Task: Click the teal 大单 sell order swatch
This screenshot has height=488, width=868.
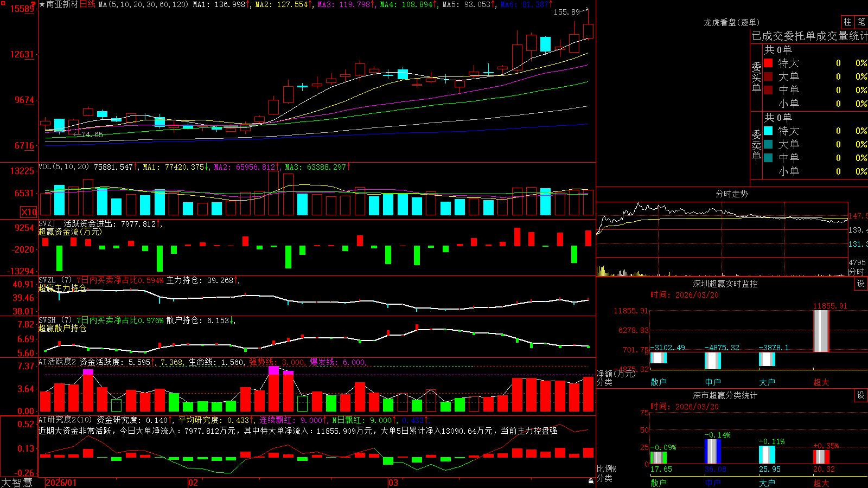Action: [768, 144]
